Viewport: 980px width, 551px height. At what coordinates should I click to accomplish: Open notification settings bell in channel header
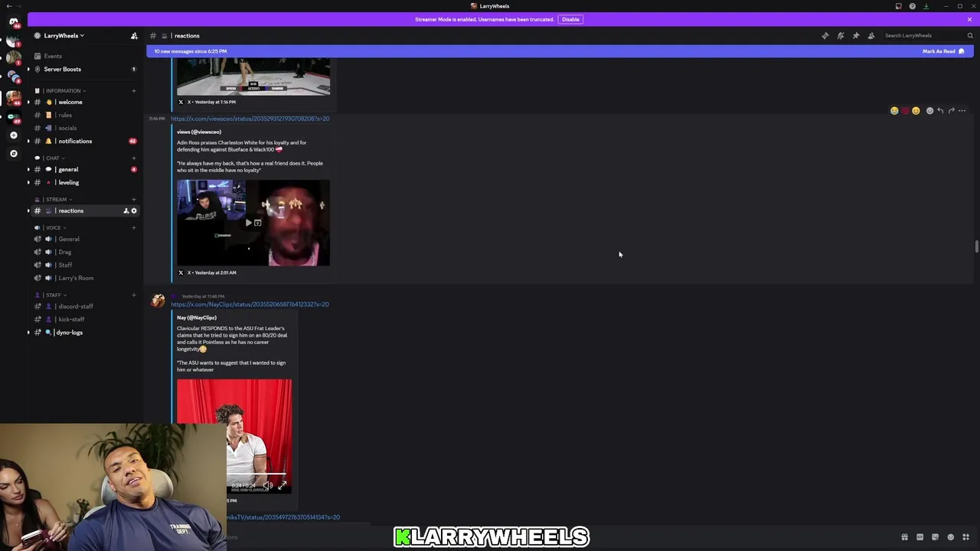(841, 36)
